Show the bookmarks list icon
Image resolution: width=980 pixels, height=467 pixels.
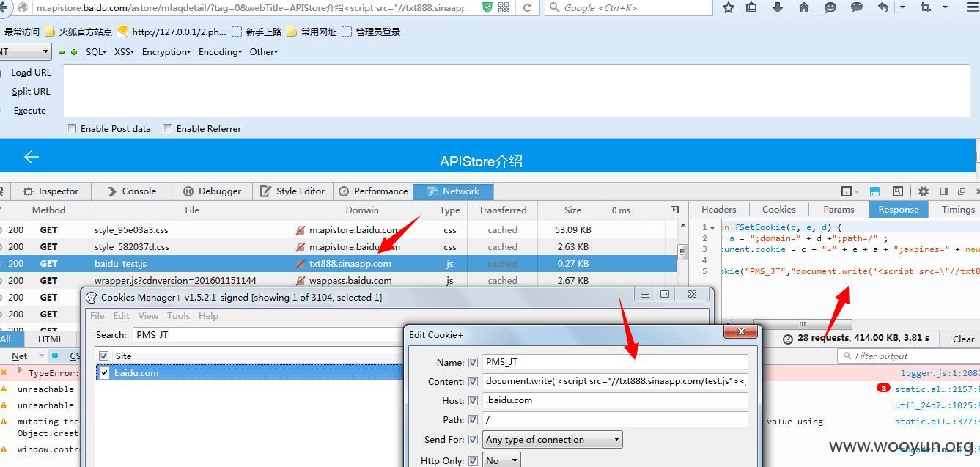[x=751, y=7]
